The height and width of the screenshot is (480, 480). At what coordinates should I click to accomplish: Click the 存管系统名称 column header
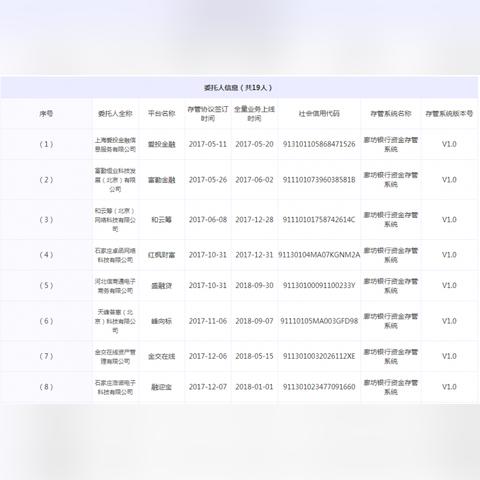click(x=391, y=114)
